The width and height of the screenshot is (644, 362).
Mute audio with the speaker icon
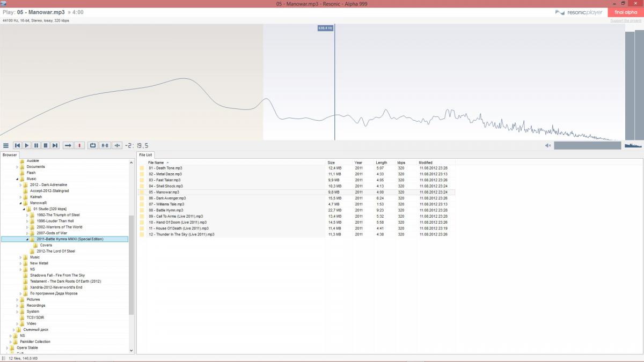tap(548, 145)
